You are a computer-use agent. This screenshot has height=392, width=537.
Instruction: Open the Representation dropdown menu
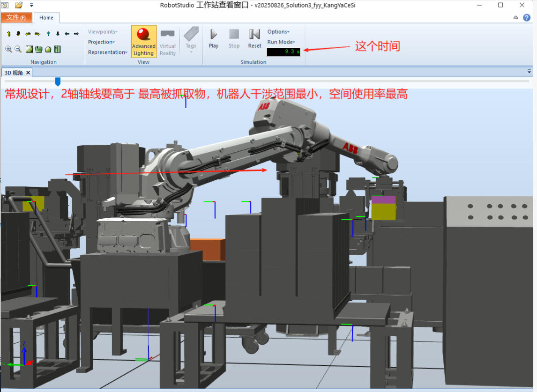click(108, 52)
